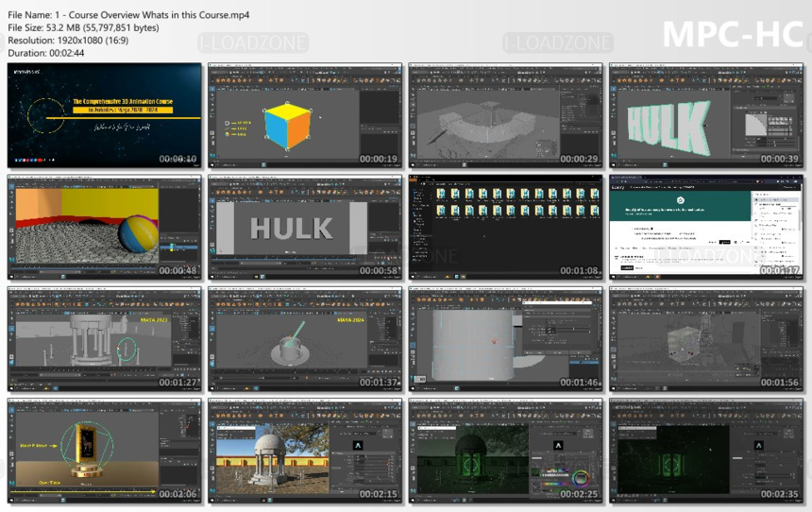Select the cup and spoon thumbnail at 00:01:37
The image size is (812, 512).
click(x=305, y=339)
